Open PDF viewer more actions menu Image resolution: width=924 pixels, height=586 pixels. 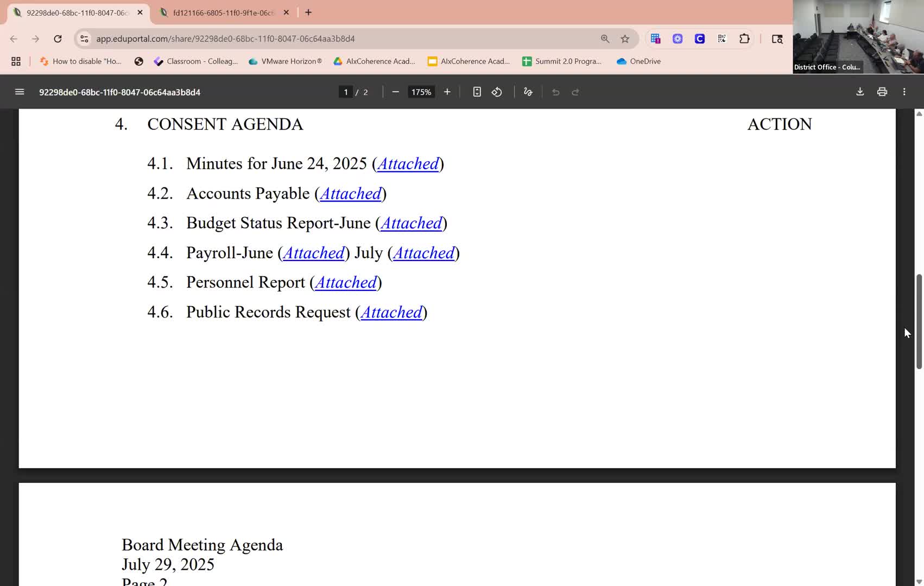click(x=904, y=92)
